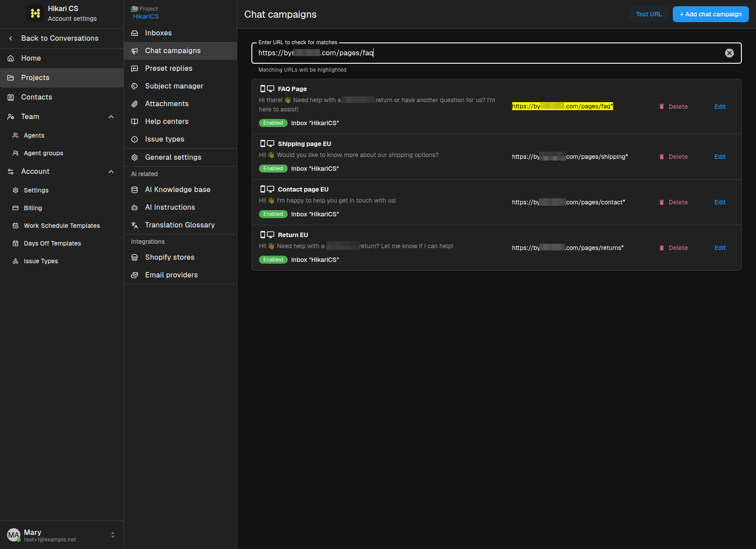
Task: Edit the Return EU campaign
Action: pos(720,248)
